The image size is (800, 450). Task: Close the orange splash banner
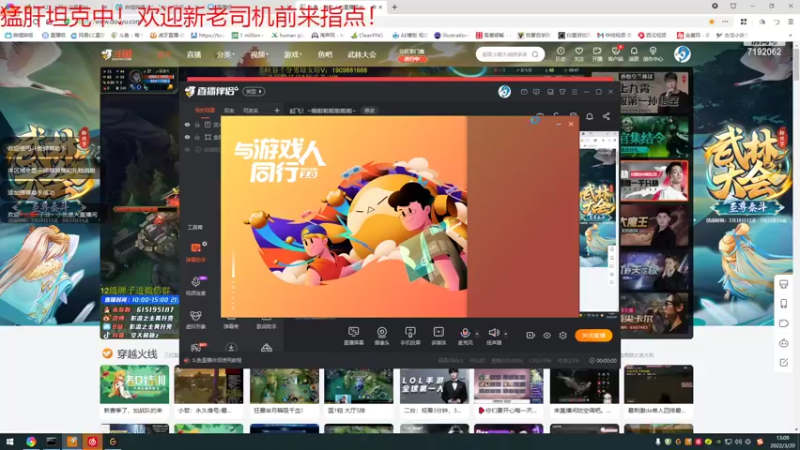click(571, 124)
